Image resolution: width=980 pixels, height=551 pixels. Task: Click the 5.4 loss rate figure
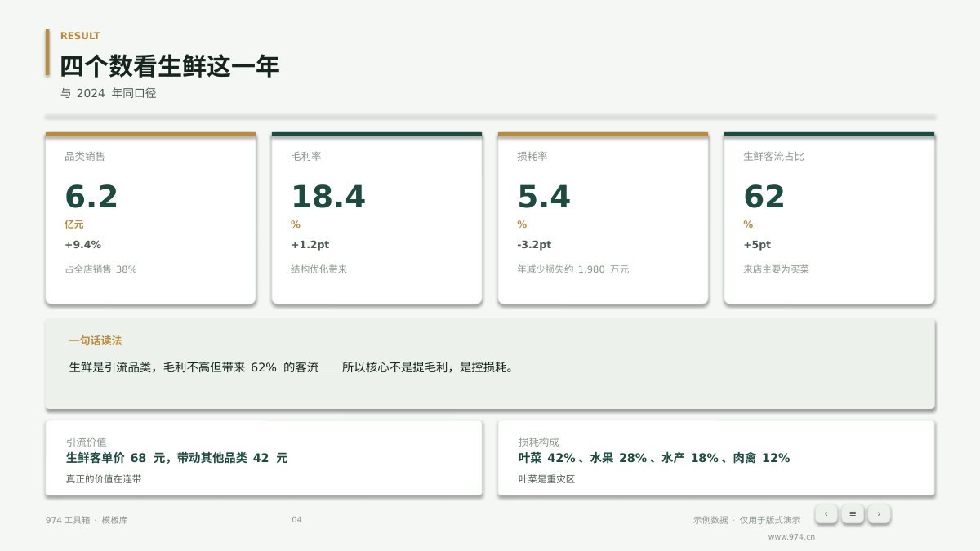[x=544, y=197]
